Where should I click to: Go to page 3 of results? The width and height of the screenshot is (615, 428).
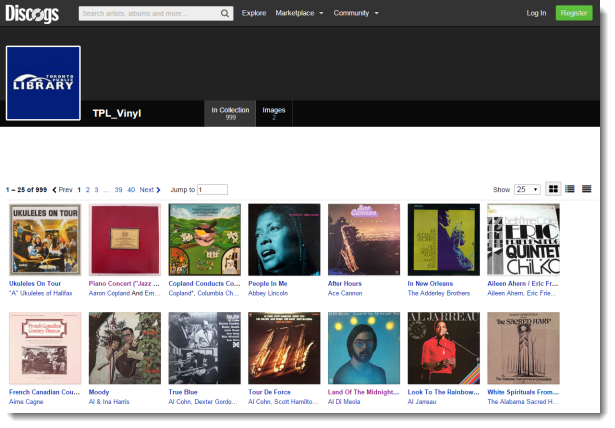pos(96,190)
